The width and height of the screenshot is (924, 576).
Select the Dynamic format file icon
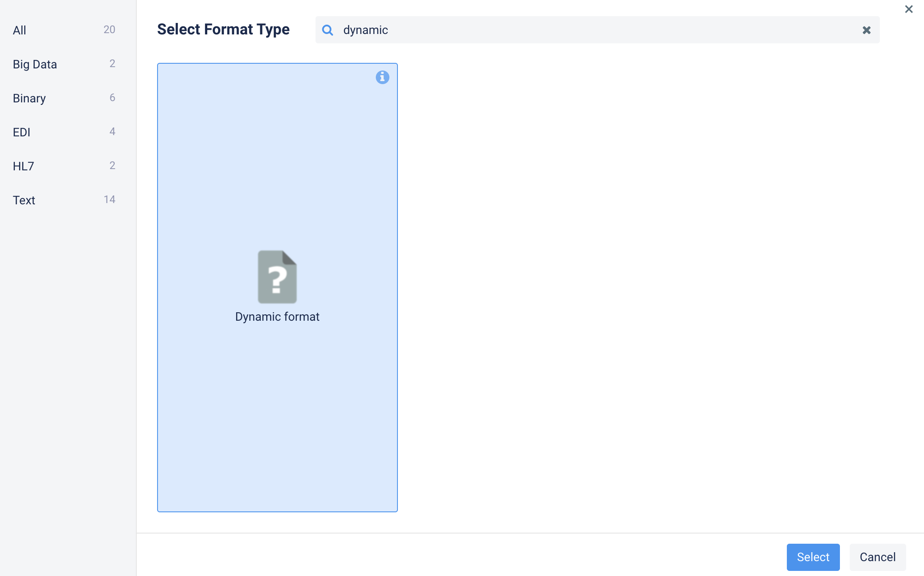point(277,277)
